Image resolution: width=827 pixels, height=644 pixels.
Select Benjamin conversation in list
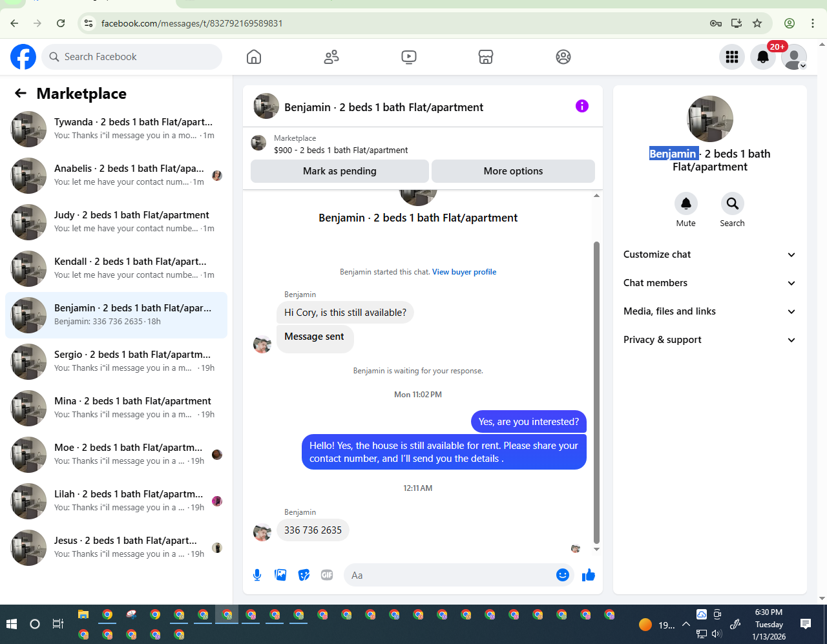click(x=116, y=315)
